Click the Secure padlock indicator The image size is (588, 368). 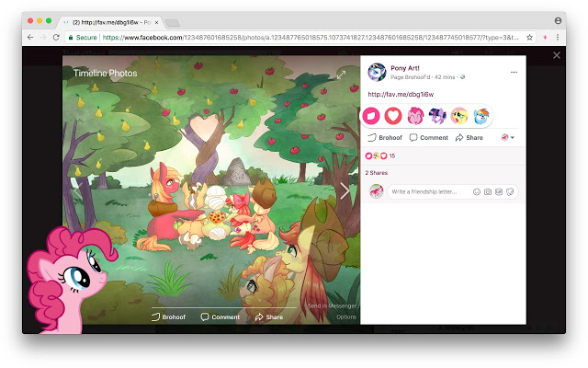[83, 37]
